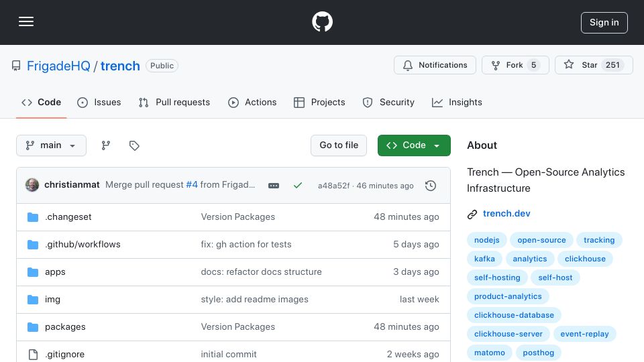
Task: Open the 'fix: gh action for tests' commit
Action: tap(246, 244)
